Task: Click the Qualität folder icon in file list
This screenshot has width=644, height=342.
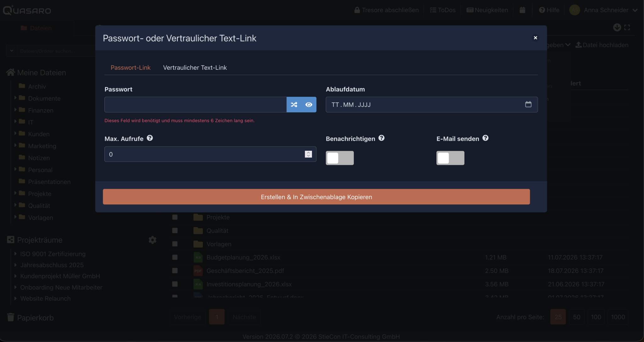Action: point(198,231)
